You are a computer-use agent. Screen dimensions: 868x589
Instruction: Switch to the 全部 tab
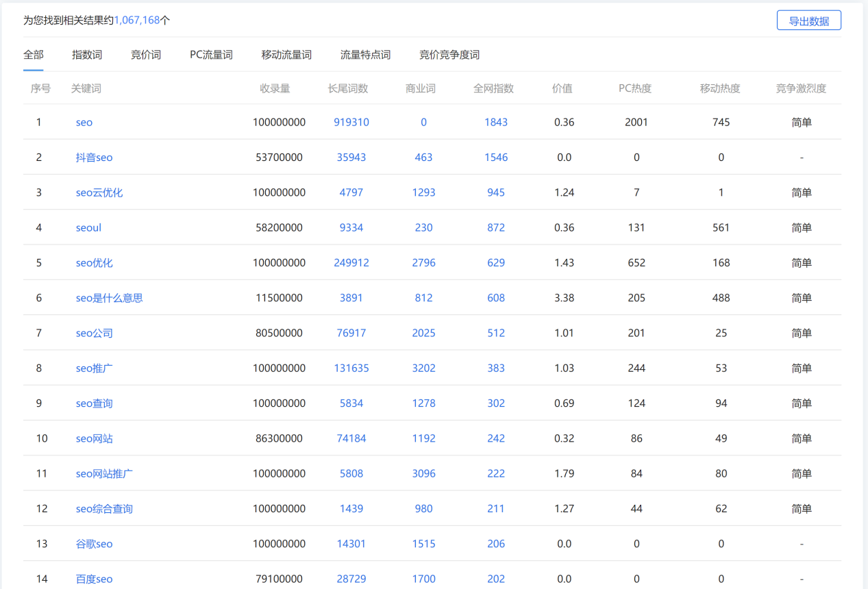click(34, 55)
